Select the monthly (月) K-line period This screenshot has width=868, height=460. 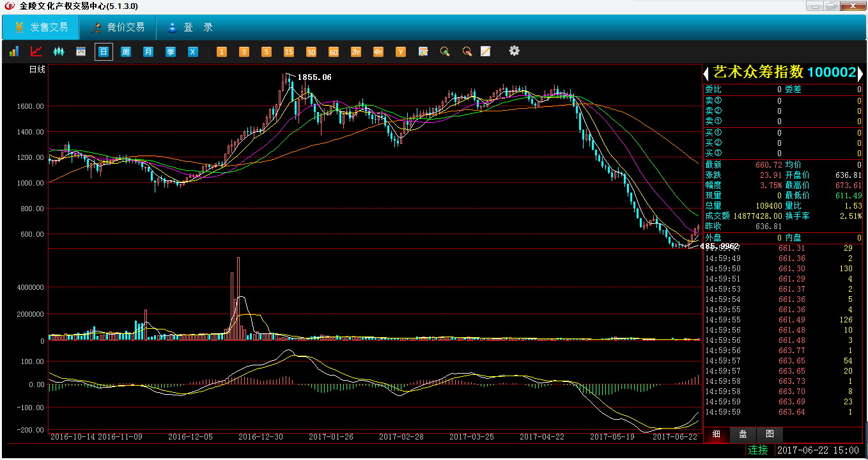point(148,52)
